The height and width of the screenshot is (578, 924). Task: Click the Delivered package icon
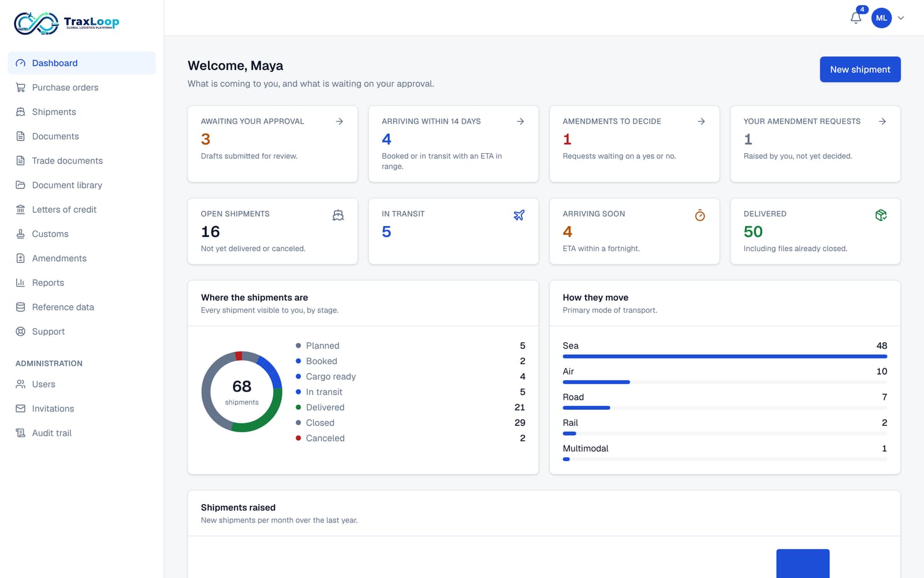[x=881, y=215]
